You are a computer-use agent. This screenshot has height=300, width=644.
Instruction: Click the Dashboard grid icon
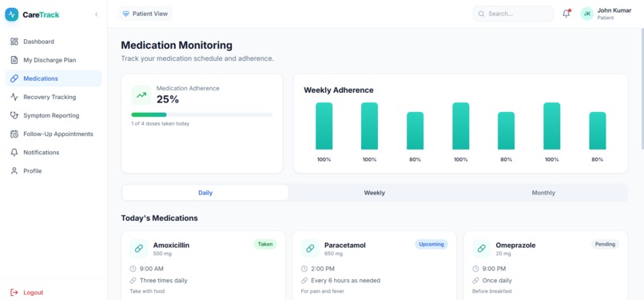click(x=14, y=42)
